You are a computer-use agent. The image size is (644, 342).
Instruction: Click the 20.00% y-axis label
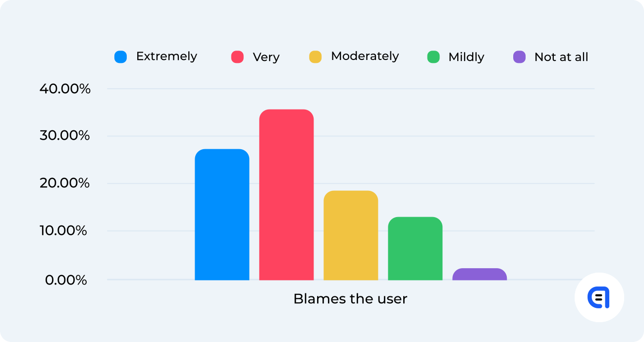[65, 183]
